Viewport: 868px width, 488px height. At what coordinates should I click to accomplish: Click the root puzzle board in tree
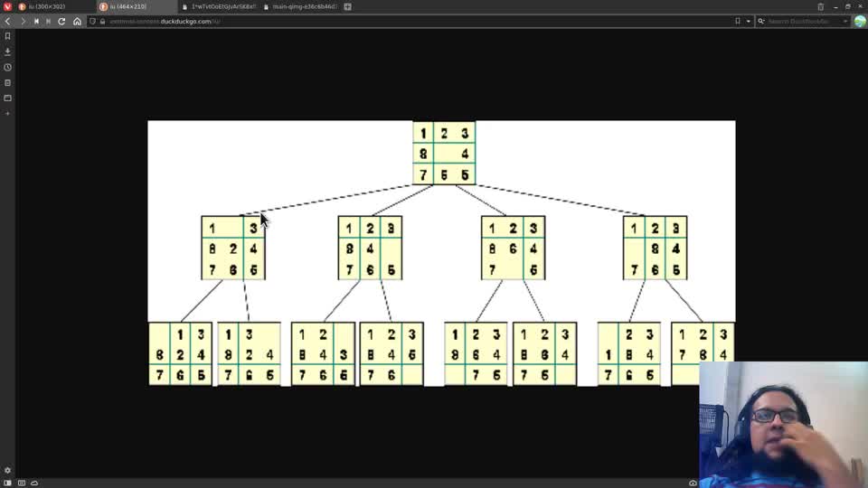point(444,154)
